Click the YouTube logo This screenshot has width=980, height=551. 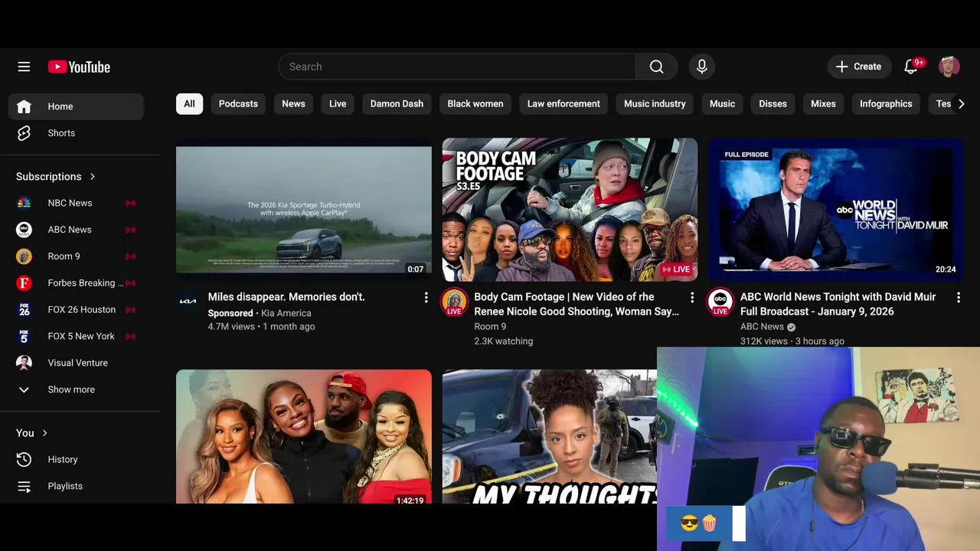(x=79, y=67)
